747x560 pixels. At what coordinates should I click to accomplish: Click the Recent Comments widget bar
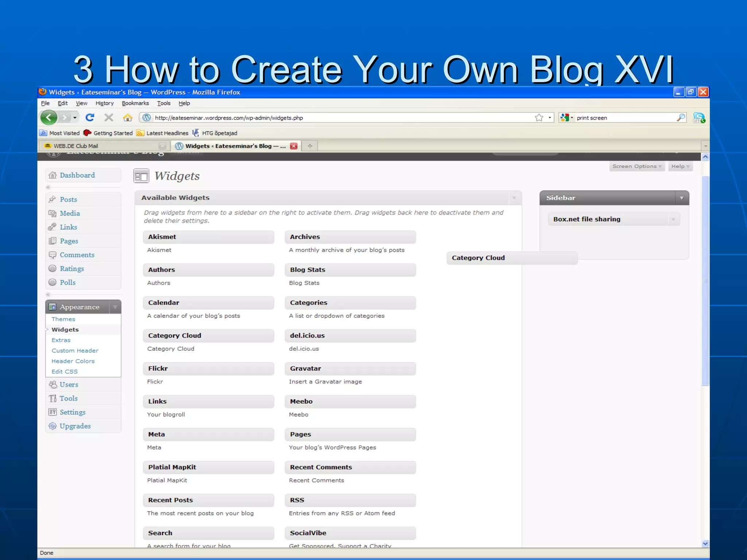tap(351, 467)
